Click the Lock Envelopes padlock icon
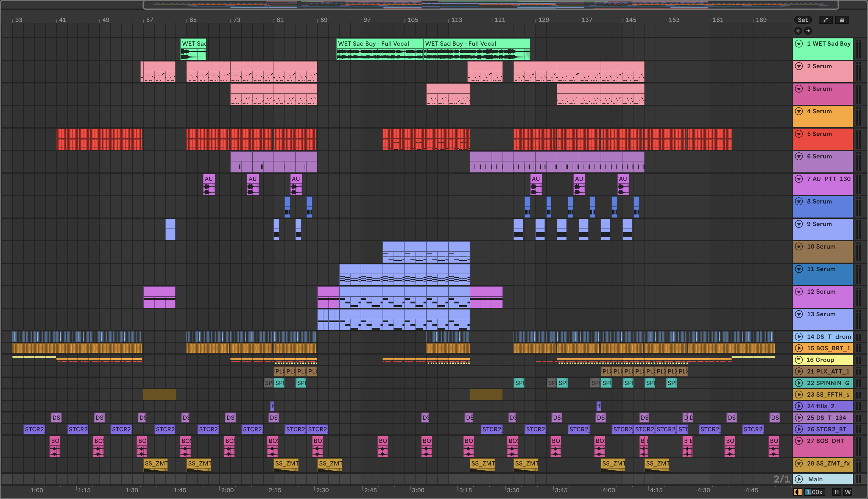This screenshot has width=868, height=499. point(842,20)
